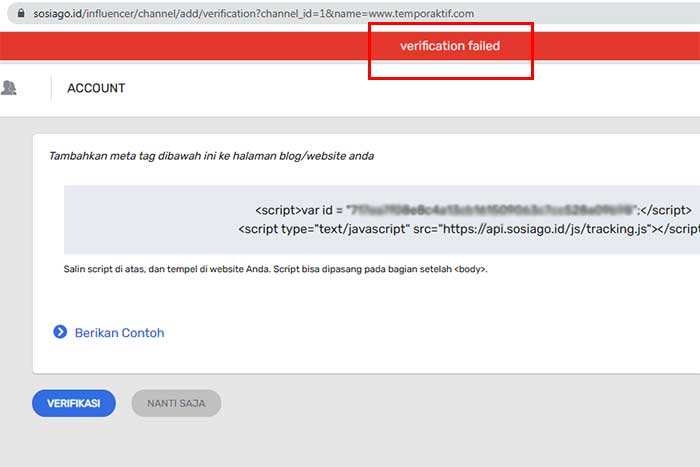Click the blue VERIFIKASI button

click(x=74, y=403)
